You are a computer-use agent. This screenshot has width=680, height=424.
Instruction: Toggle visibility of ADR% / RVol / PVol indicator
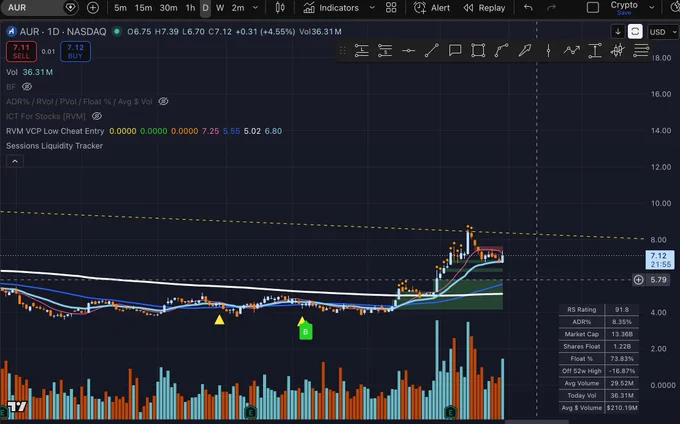(x=163, y=101)
